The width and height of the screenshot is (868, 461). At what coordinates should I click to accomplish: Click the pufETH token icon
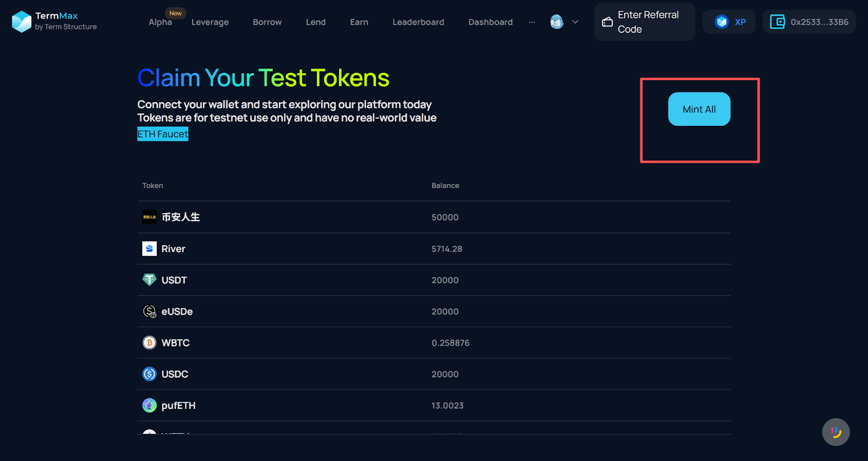pos(149,405)
